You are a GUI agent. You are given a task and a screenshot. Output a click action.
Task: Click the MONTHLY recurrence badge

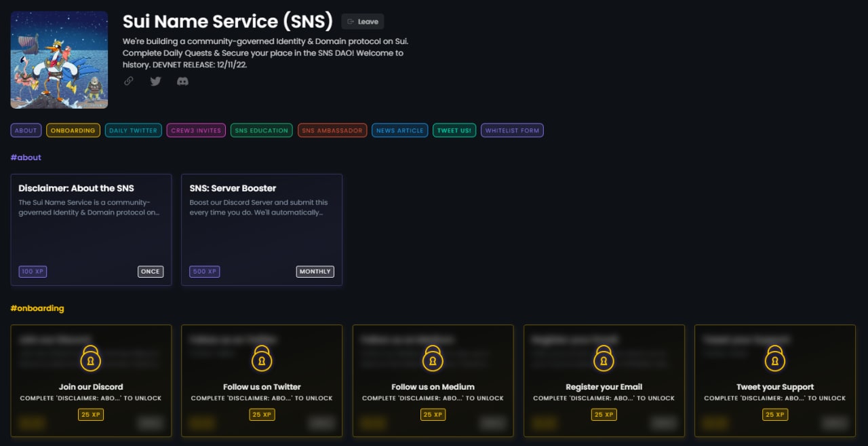(x=315, y=272)
